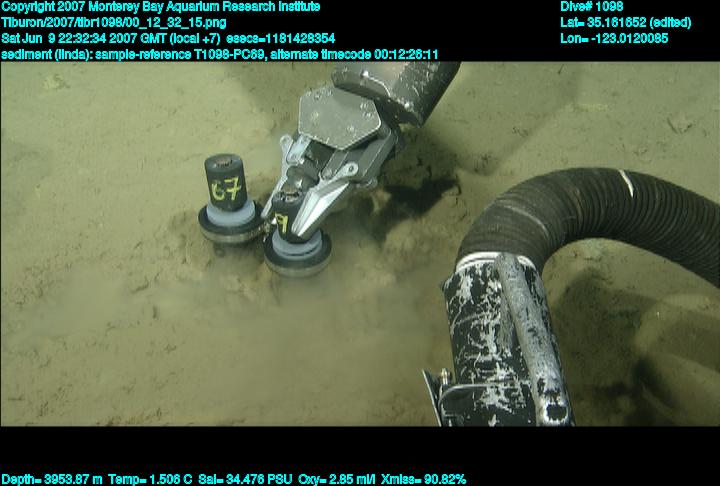Click the Lon= -123.0120065 readout
720x486 pixels.
click(614, 38)
